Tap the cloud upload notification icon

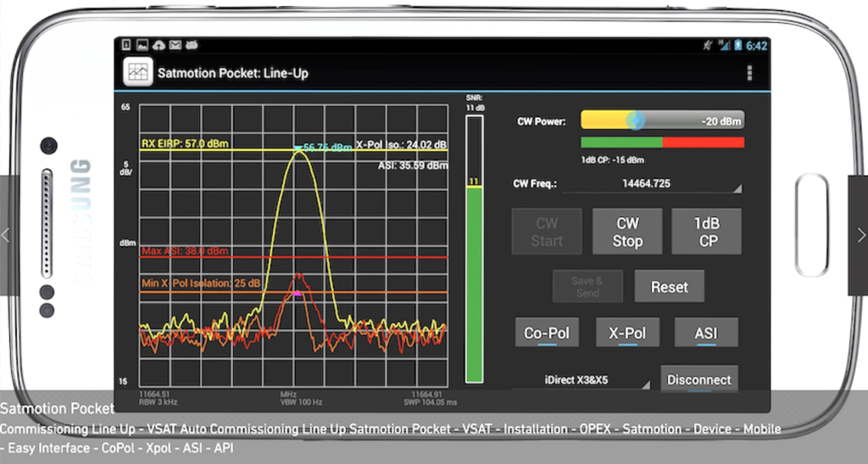[x=159, y=45]
